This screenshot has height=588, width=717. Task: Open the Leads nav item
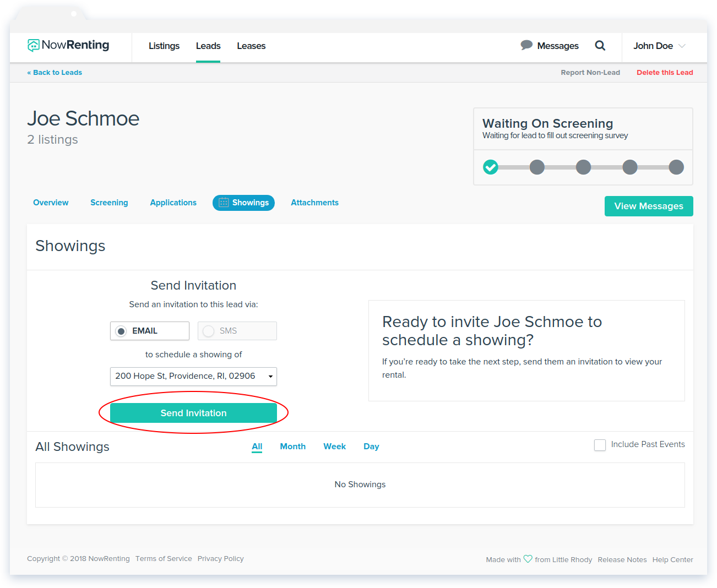(208, 46)
